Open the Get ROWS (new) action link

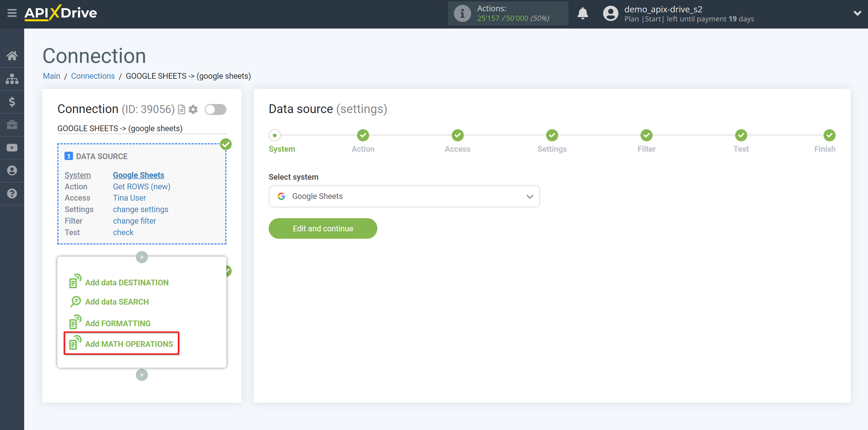[142, 186]
